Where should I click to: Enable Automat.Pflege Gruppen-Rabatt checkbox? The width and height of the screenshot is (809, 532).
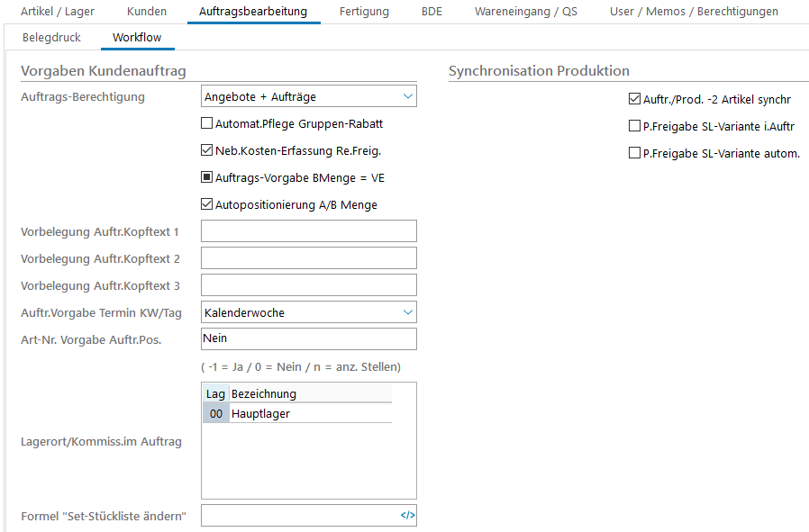coord(207,124)
